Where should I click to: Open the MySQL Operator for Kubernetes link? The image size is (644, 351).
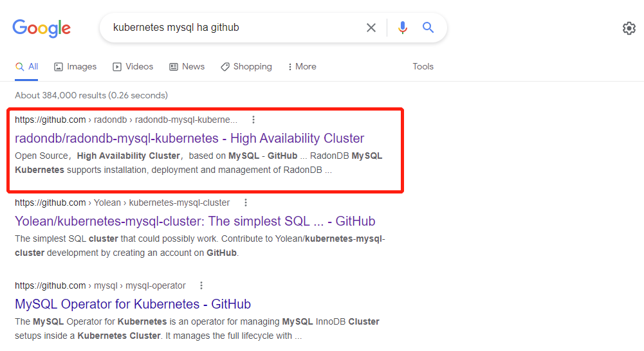[x=133, y=304]
